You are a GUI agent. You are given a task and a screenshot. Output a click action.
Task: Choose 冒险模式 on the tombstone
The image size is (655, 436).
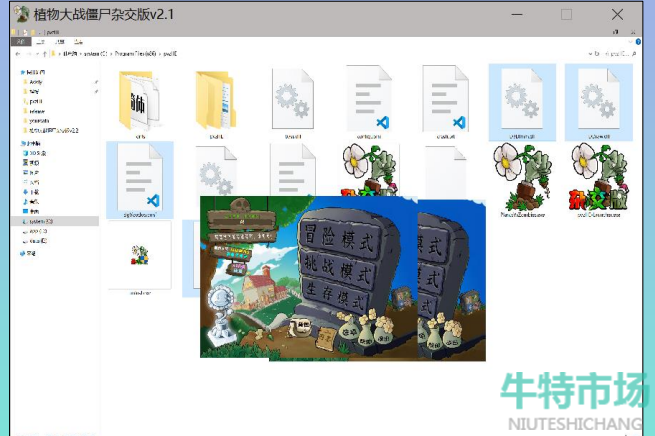click(x=339, y=237)
